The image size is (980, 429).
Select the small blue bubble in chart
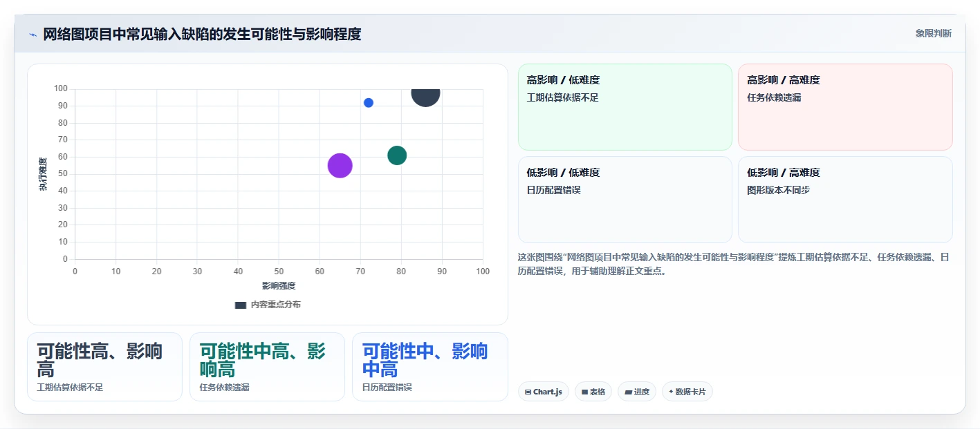(x=369, y=103)
